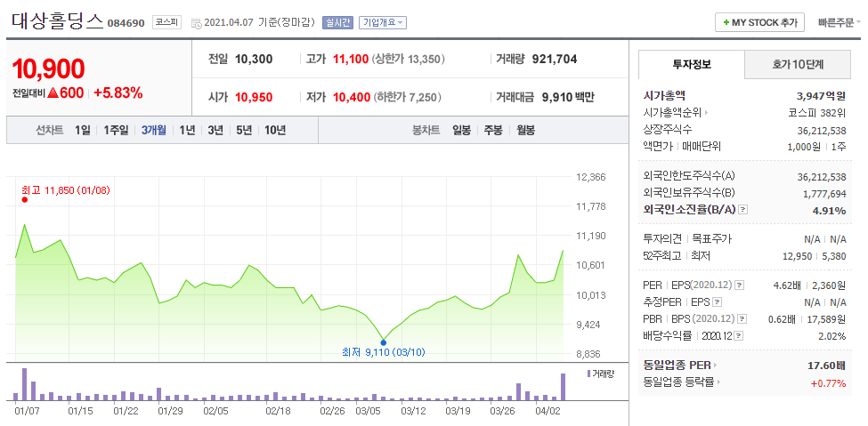Image resolution: width=868 pixels, height=426 pixels.
Task: Click the 52주최고 12,950 value
Action: (x=799, y=256)
